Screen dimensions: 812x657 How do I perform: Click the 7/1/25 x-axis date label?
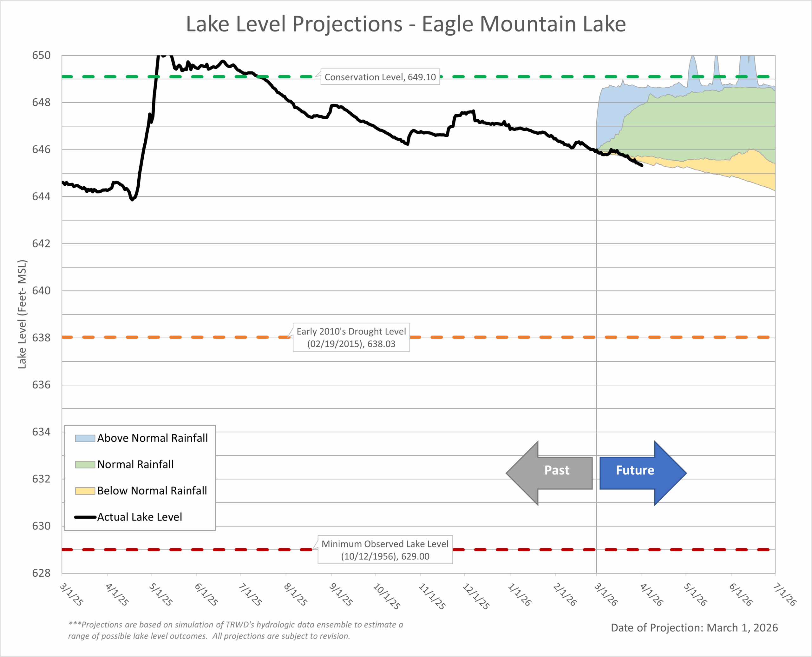250,594
